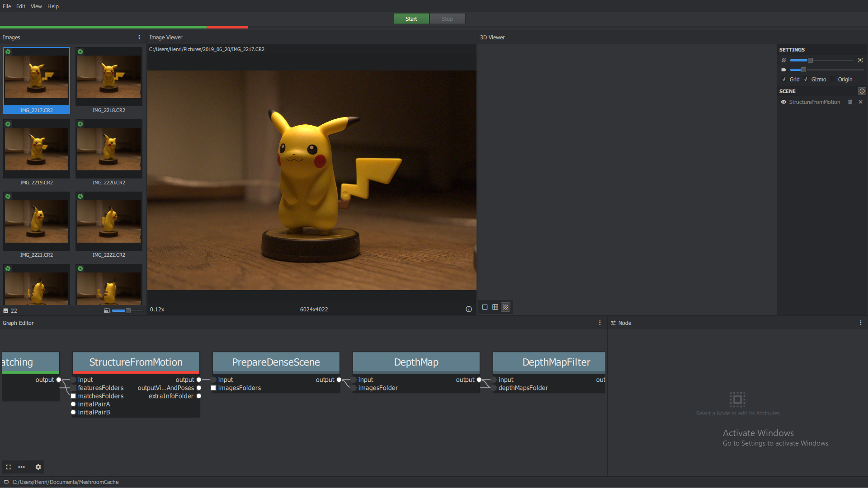Open the Node panel options menu
The height and width of the screenshot is (488, 868).
pos(860,323)
